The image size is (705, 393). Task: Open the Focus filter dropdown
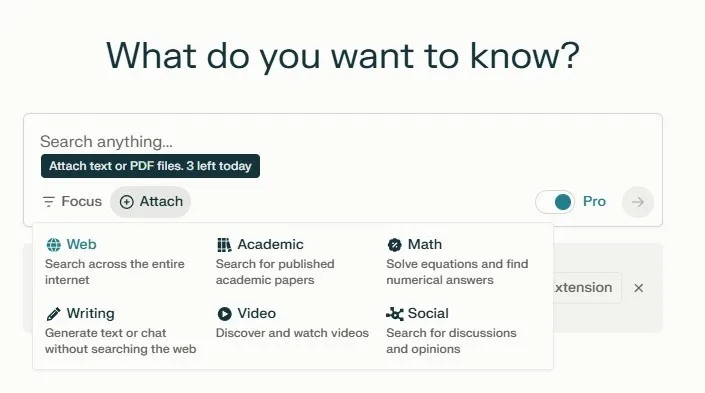pos(72,201)
